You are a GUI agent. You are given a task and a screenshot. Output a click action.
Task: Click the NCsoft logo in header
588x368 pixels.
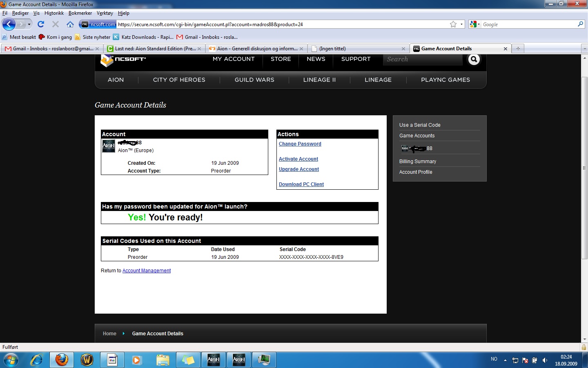[x=123, y=60]
